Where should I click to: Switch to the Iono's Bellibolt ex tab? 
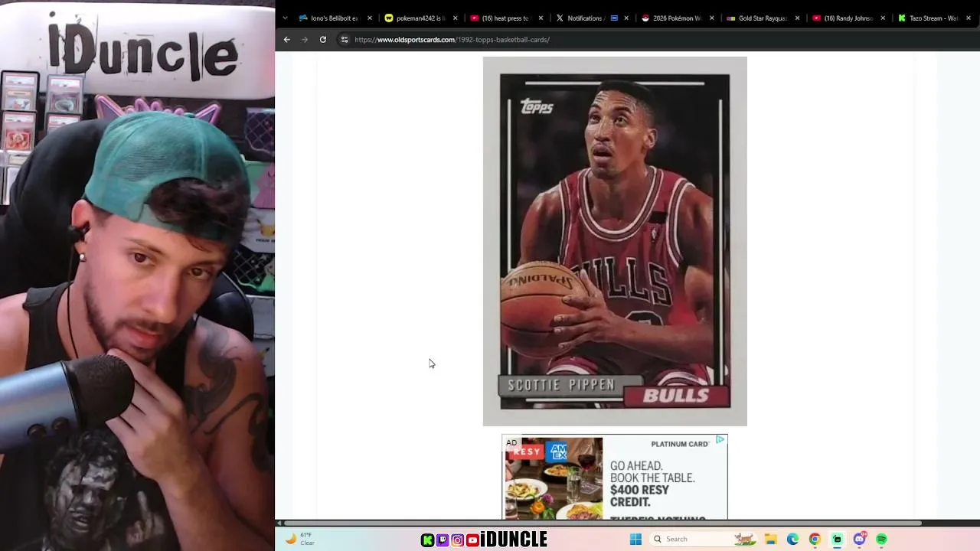pos(335,18)
